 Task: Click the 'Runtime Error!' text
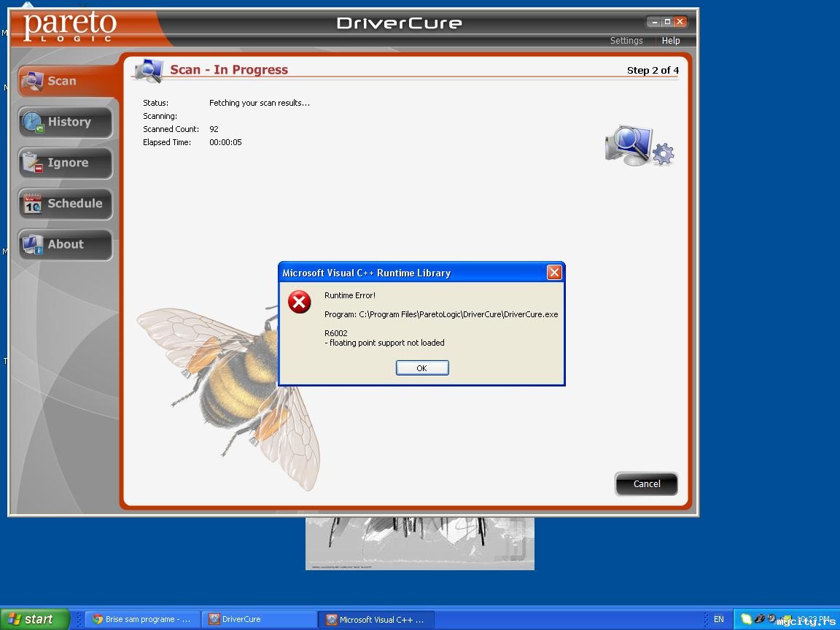point(350,295)
